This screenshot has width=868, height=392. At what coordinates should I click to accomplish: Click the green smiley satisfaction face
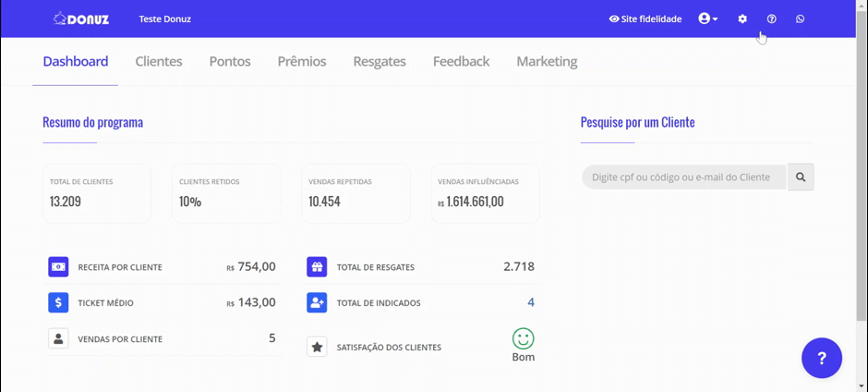(x=524, y=338)
